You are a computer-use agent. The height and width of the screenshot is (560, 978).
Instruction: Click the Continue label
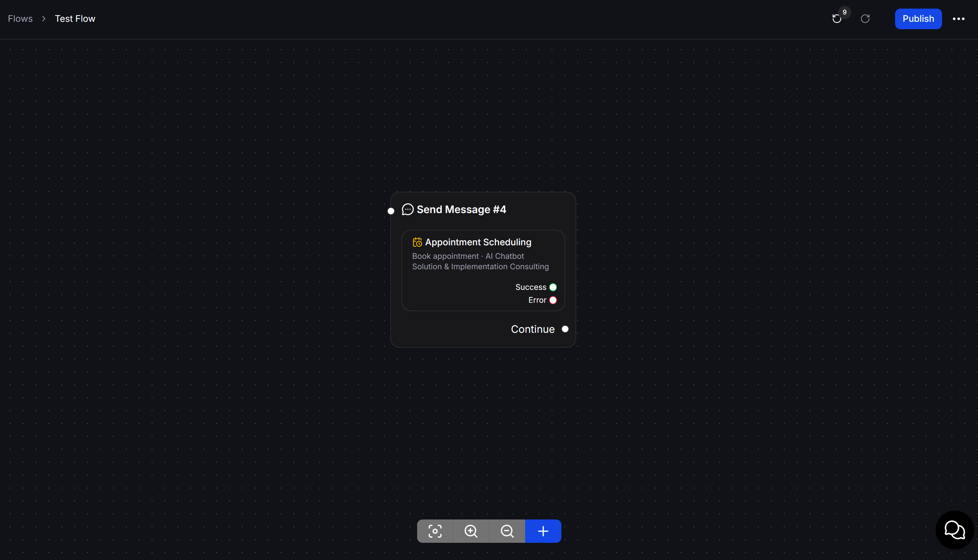pyautogui.click(x=533, y=329)
